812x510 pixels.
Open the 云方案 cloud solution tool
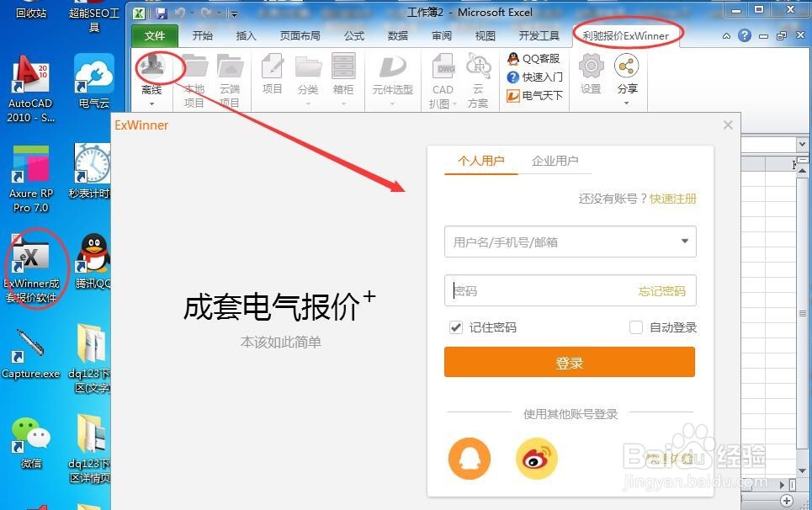(x=478, y=80)
